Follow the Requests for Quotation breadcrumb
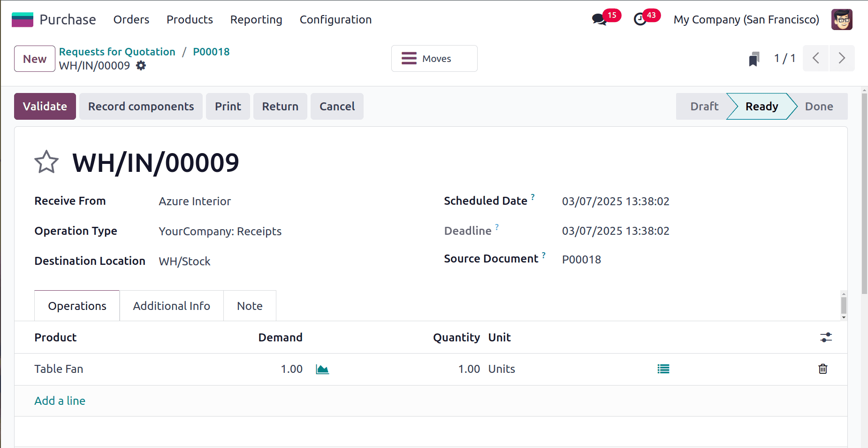Viewport: 868px width, 448px height. point(117,52)
